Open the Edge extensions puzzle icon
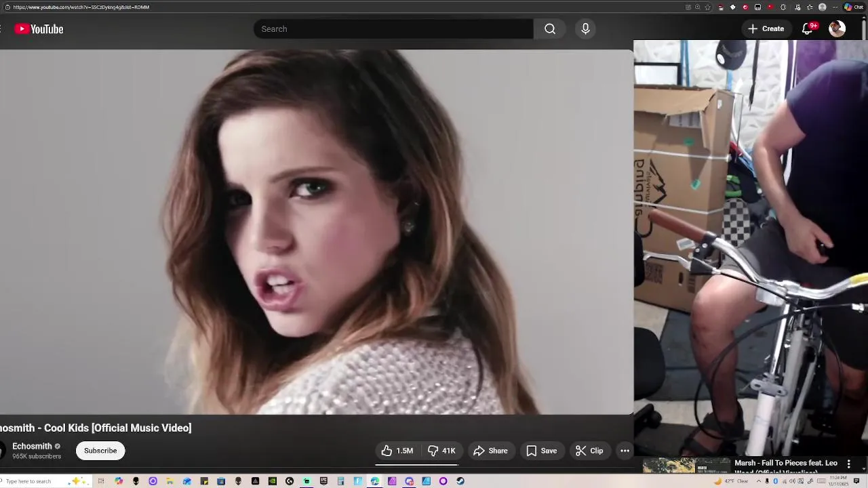Screen dimensions: 868x488 pos(783,7)
